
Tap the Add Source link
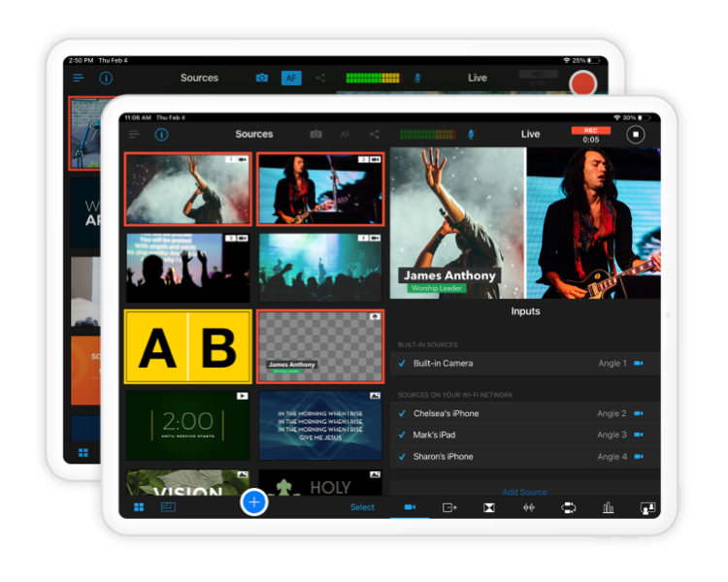tap(524, 493)
